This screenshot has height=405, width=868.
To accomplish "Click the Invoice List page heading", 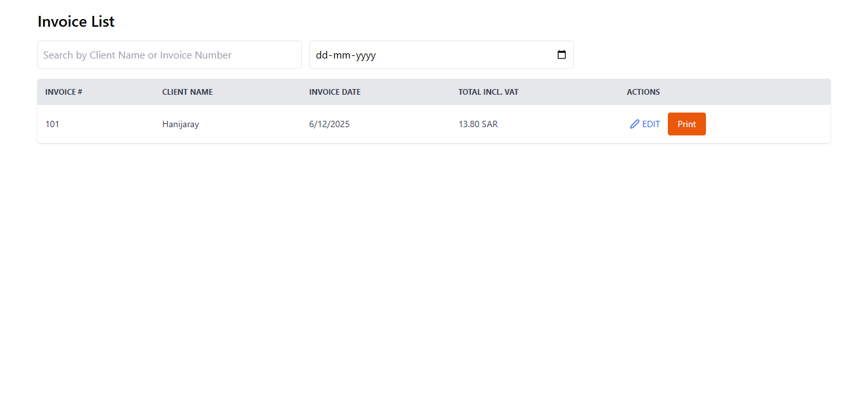I will pos(76,22).
